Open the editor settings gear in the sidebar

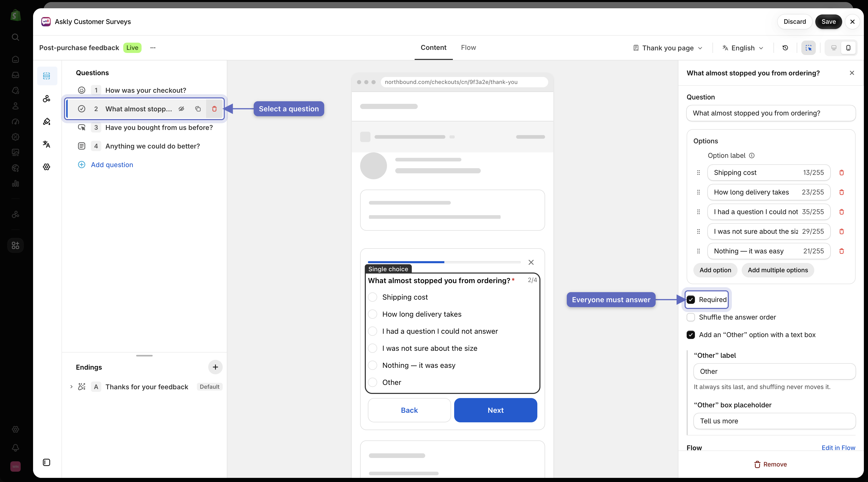[x=47, y=167]
